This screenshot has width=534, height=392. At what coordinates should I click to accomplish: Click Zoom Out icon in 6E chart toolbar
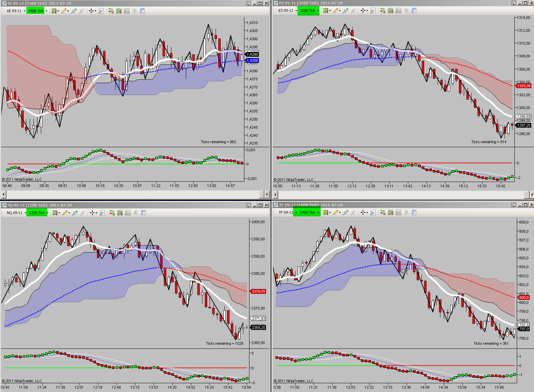pos(82,11)
